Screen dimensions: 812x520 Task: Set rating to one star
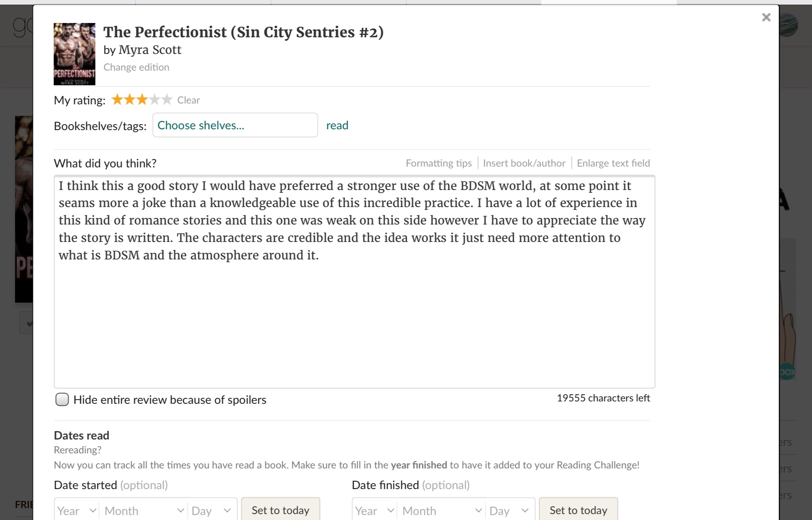pos(117,100)
